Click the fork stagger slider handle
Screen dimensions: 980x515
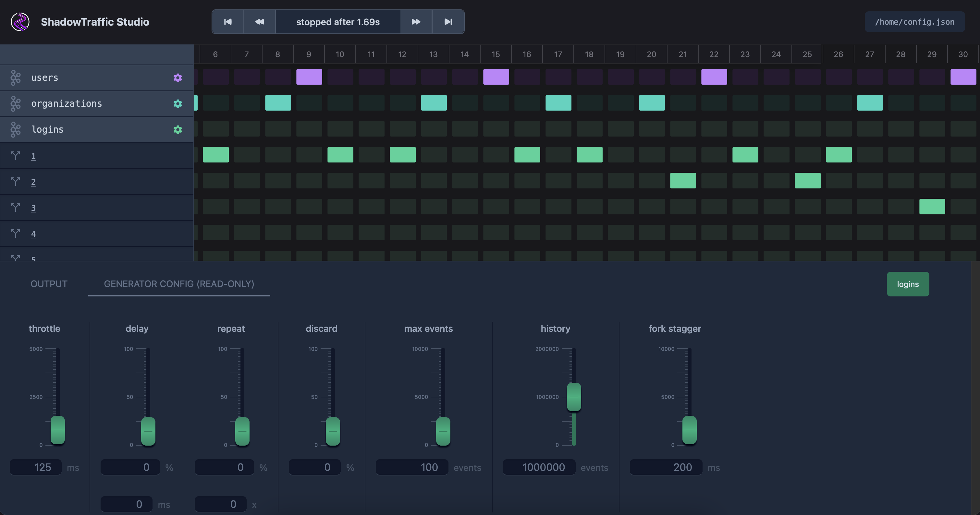coord(689,430)
